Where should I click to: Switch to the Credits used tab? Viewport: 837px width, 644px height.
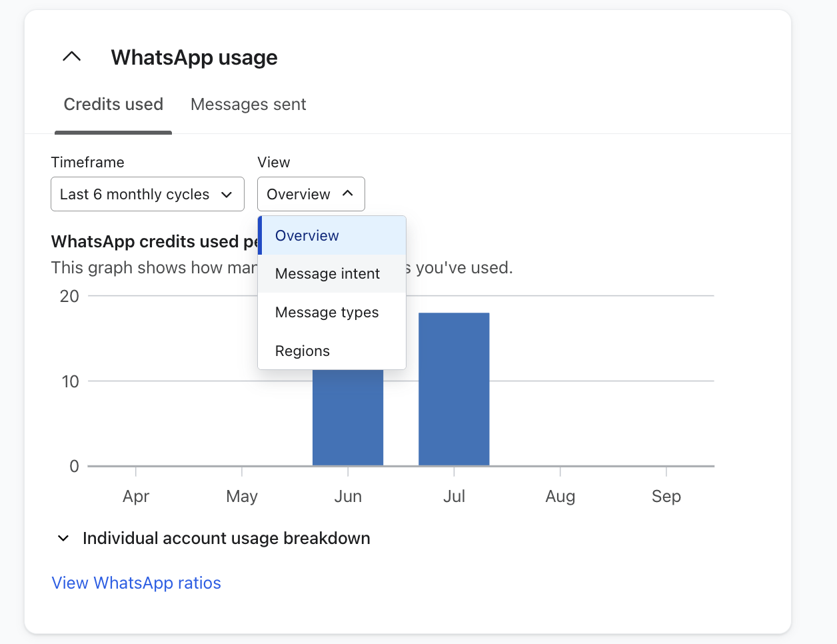pyautogui.click(x=113, y=105)
